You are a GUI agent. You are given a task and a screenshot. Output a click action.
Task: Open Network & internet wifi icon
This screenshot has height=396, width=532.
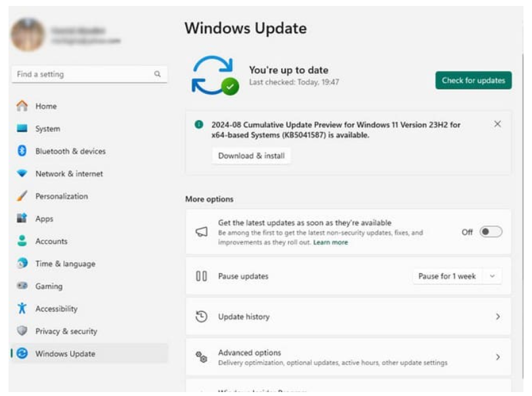22,173
